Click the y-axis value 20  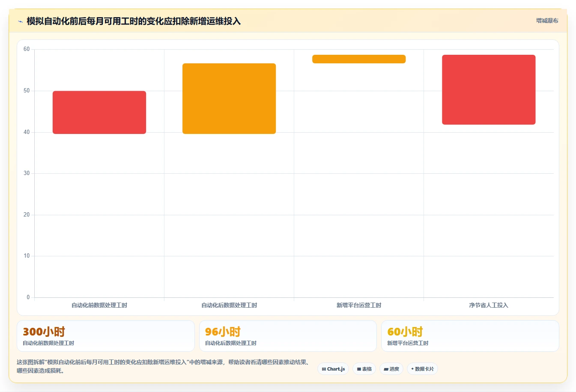(x=27, y=215)
